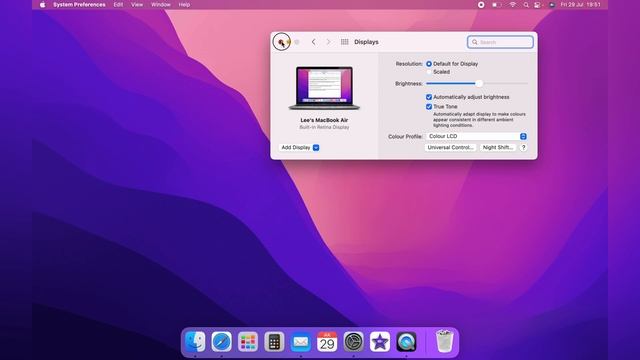This screenshot has height=360, width=640.
Task: Open QuickTime Player from the Dock
Action: point(406,342)
